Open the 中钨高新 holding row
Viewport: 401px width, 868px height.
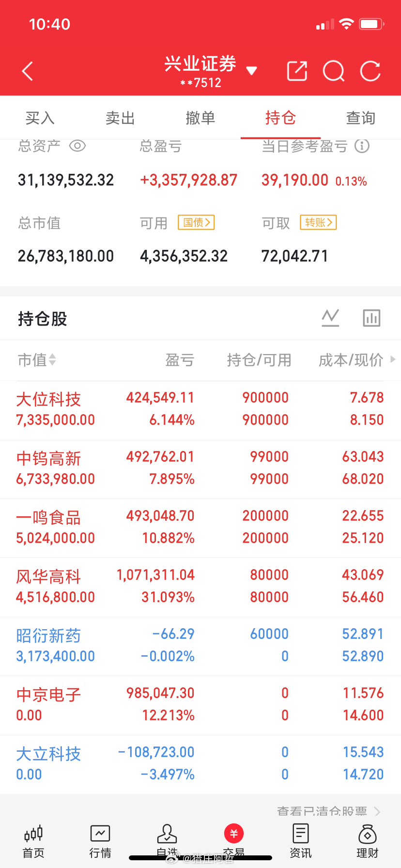[x=200, y=469]
